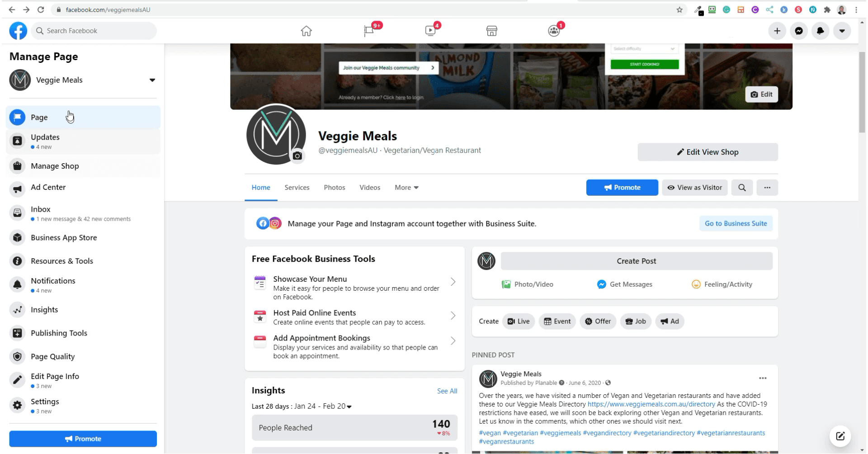Click the Facebook home icon
Screen dimensions: 868x454
[x=306, y=31]
